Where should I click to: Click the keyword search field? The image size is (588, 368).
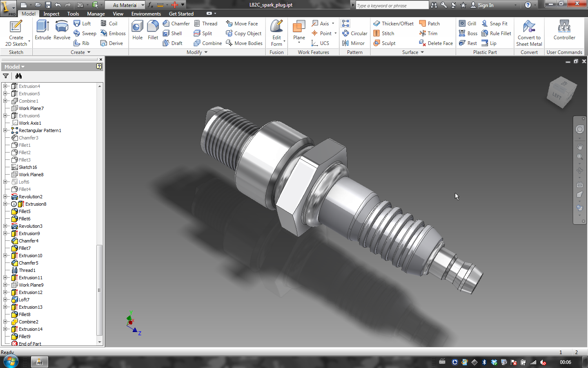392,5
